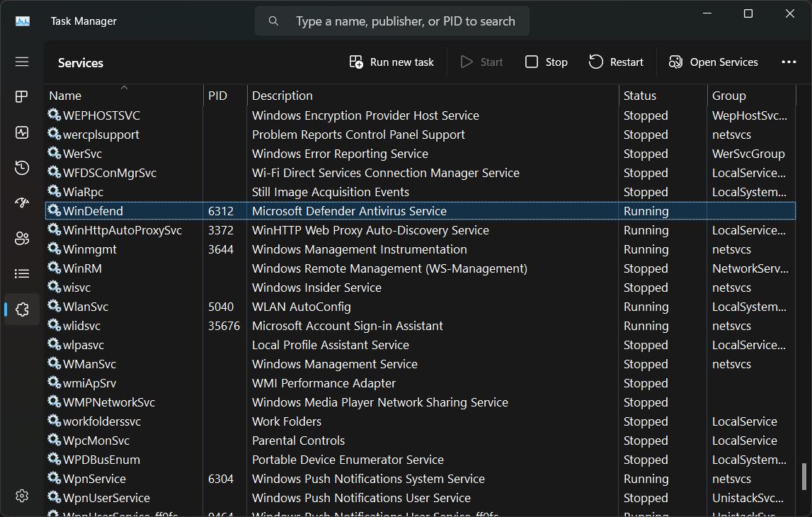The image size is (812, 517).
Task: Switch to the Performance page
Action: [21, 132]
